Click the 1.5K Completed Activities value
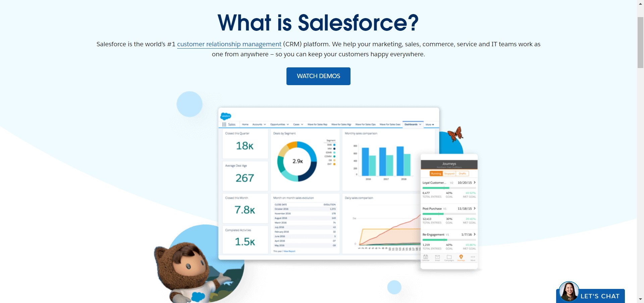This screenshot has height=303, width=644. coord(245,242)
